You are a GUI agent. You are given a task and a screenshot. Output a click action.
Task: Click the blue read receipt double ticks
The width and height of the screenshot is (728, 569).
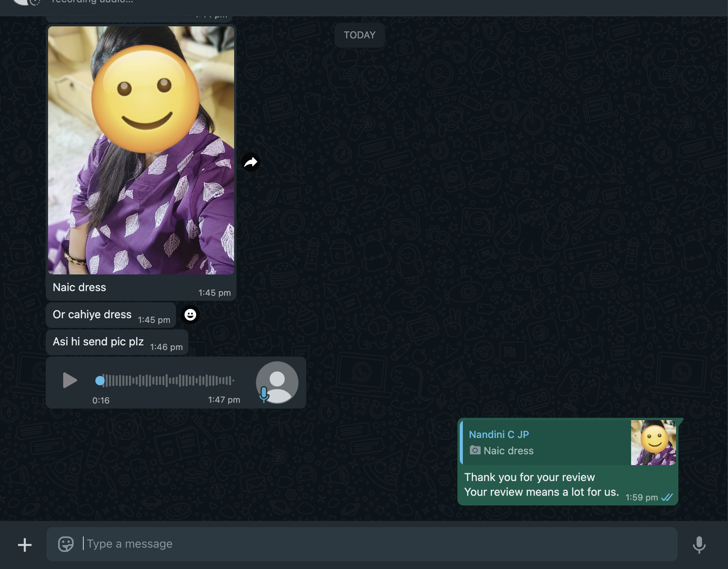click(667, 497)
